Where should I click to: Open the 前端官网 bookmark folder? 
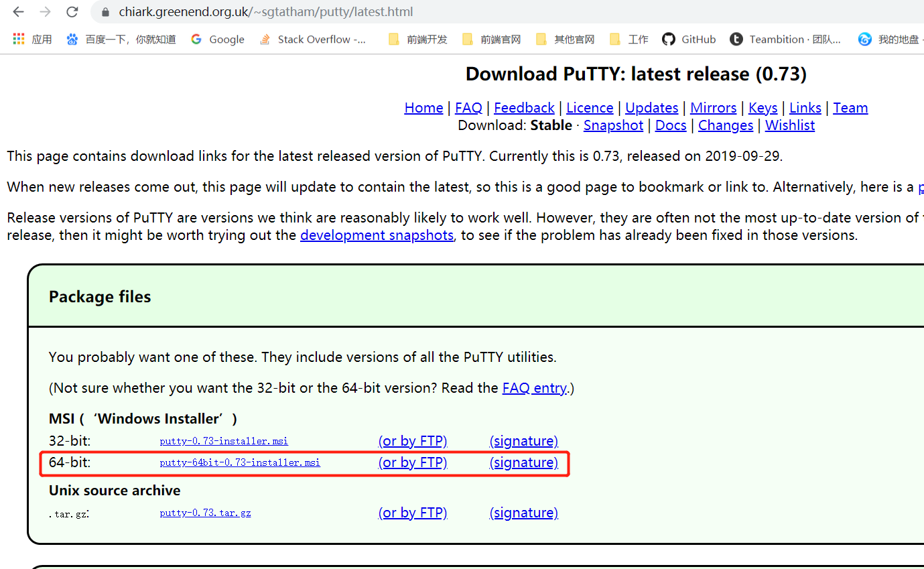[x=492, y=40]
